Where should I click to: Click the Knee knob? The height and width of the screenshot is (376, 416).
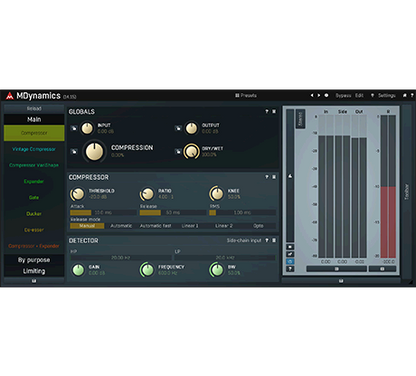217,194
